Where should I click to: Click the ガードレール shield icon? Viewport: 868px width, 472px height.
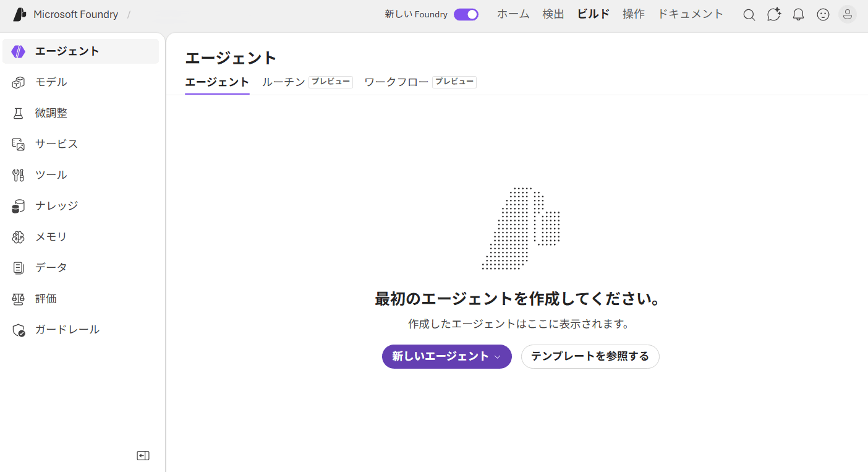click(19, 330)
